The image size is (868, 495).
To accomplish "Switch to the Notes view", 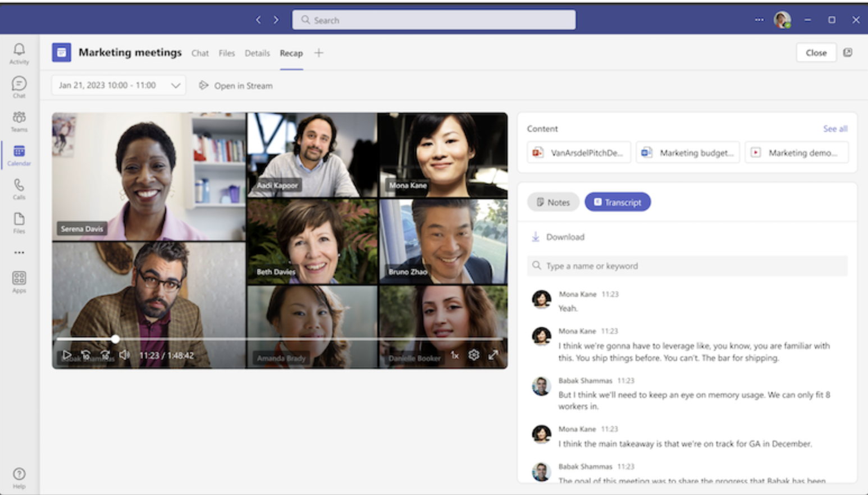I will [553, 202].
